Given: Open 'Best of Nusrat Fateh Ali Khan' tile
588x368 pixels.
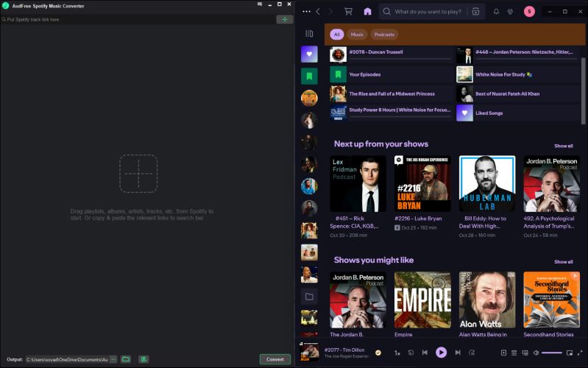Looking at the screenshot, I should click(x=517, y=93).
